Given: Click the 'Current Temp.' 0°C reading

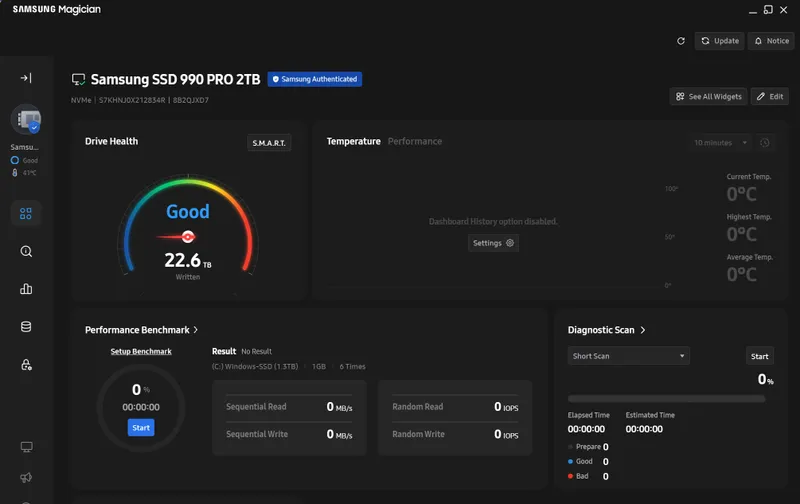Looking at the screenshot, I should pyautogui.click(x=741, y=194).
